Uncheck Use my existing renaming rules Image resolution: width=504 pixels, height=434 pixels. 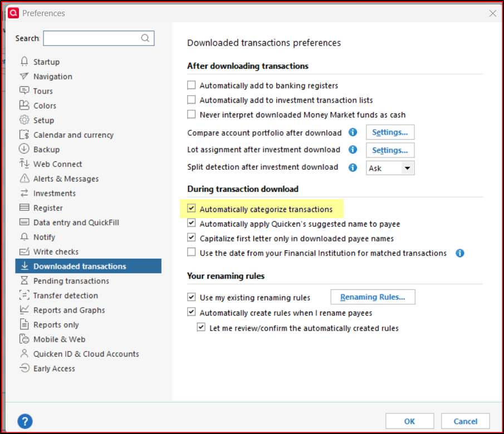[192, 297]
